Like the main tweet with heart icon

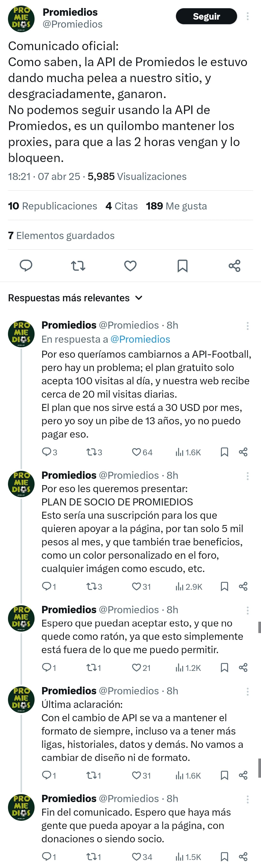pos(130,266)
